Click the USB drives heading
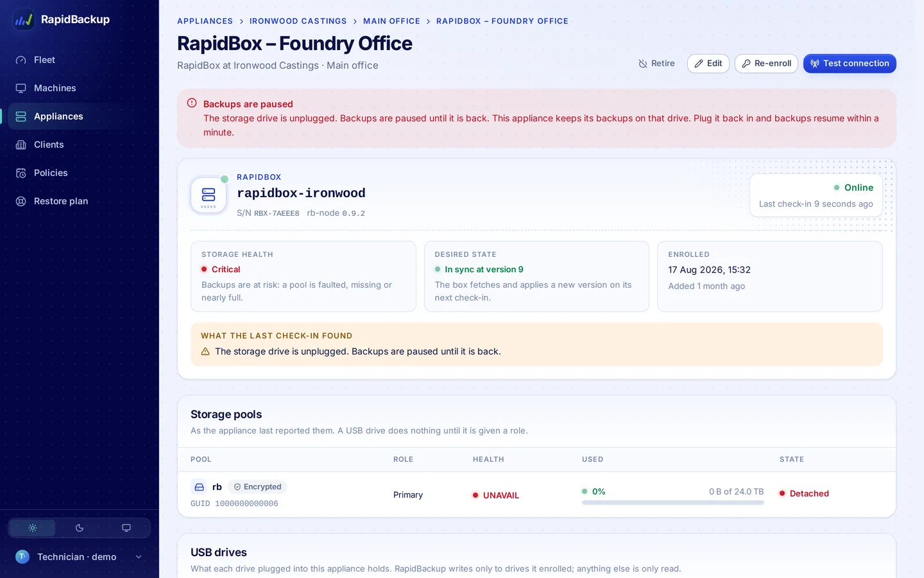924x578 pixels. pos(218,552)
